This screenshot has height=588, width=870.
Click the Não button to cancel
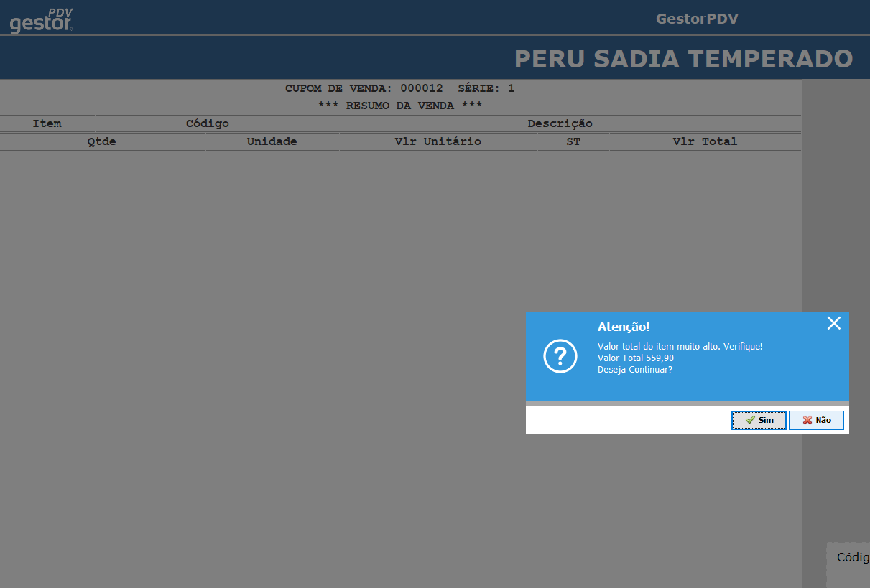816,420
